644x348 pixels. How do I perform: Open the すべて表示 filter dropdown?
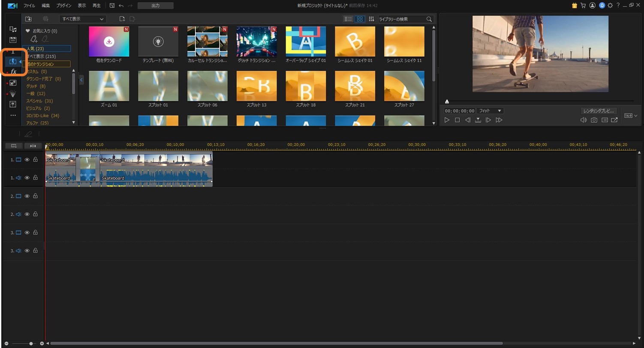[82, 19]
